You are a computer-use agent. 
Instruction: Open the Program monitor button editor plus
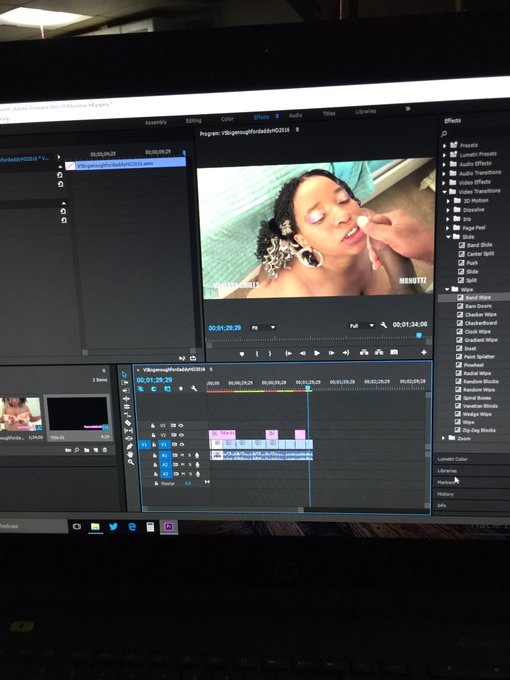[x=424, y=352]
